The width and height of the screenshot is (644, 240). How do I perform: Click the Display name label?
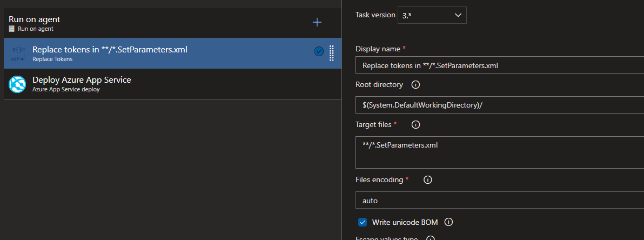pyautogui.click(x=378, y=49)
